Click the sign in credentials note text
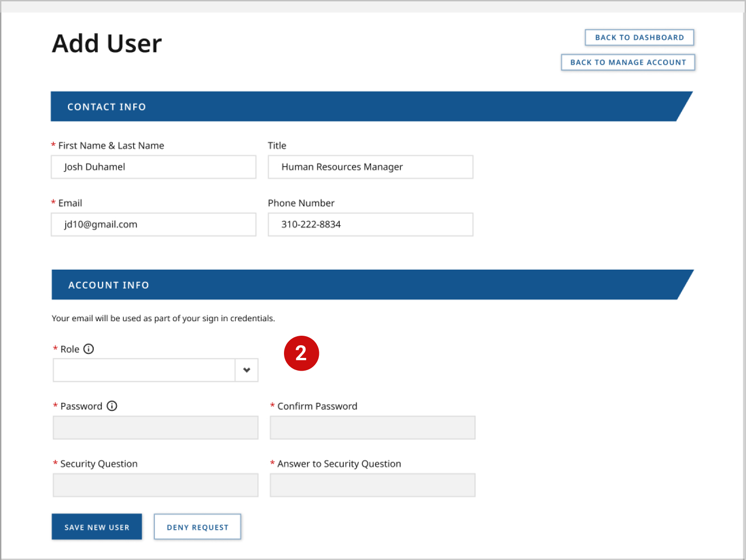The width and height of the screenshot is (746, 560). (163, 318)
